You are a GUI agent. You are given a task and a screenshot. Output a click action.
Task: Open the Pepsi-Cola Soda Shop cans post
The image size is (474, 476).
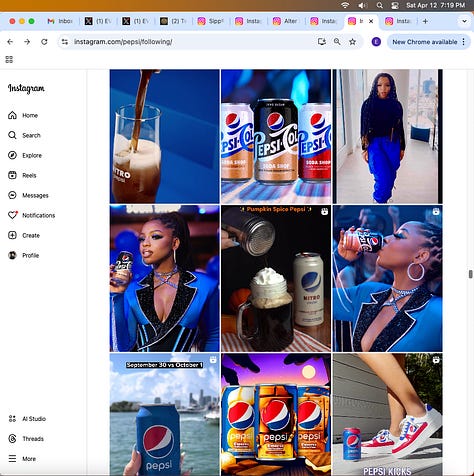[276, 136]
